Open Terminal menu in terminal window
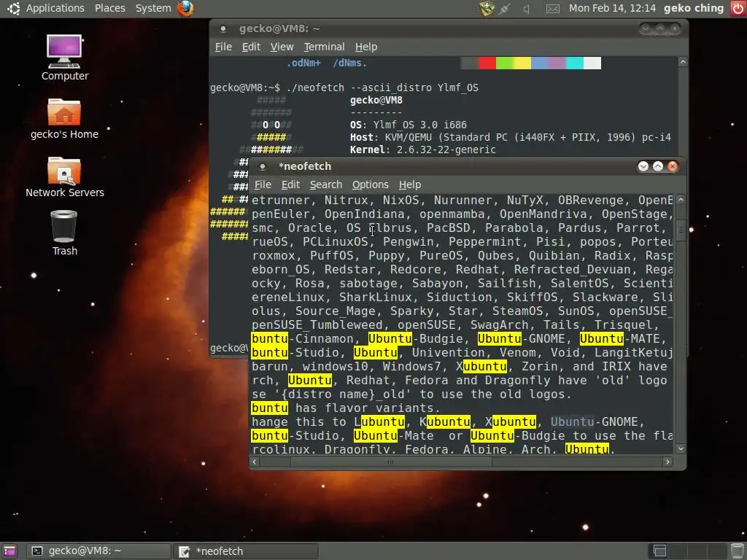The height and width of the screenshot is (560, 747). click(x=324, y=47)
